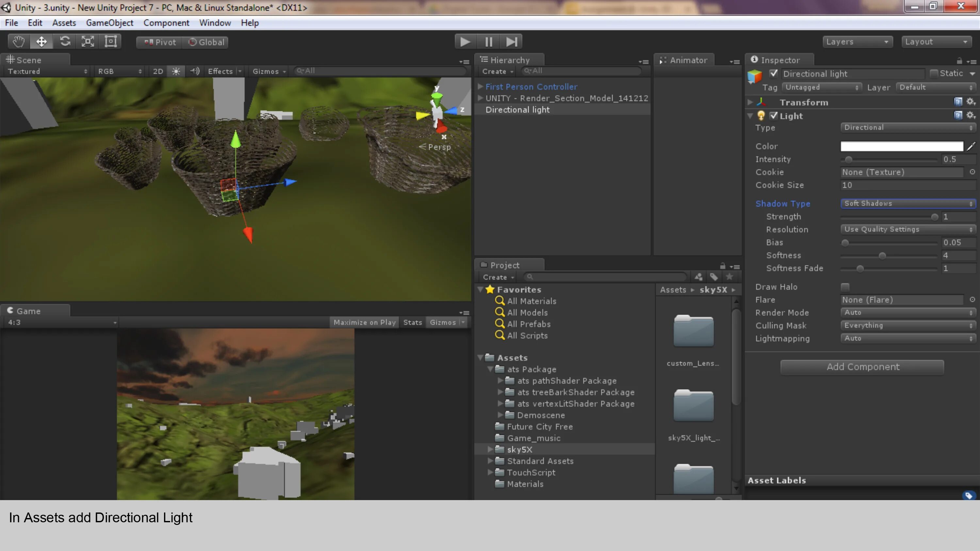The image size is (980, 551).
Task: Click the Step forward button
Action: 511,41
